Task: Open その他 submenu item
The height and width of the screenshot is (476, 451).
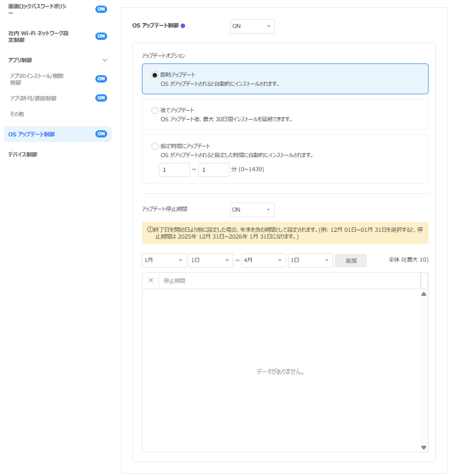Action: tap(17, 114)
